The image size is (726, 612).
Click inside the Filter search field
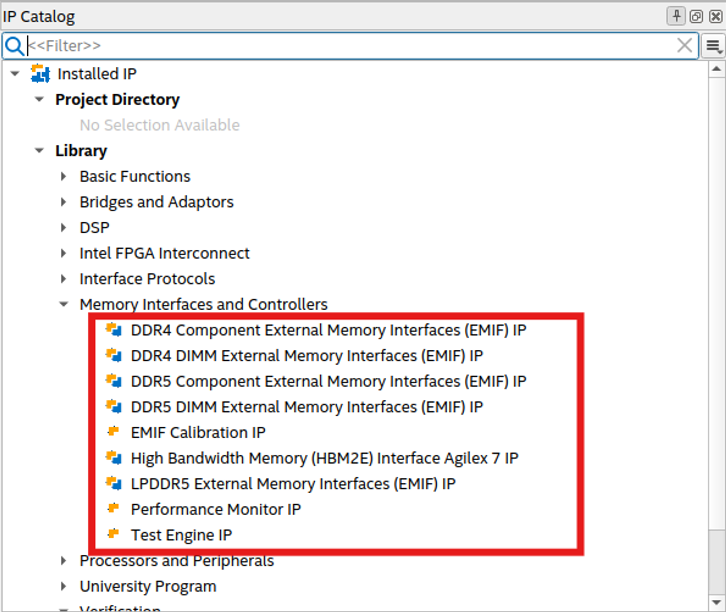[x=350, y=45]
